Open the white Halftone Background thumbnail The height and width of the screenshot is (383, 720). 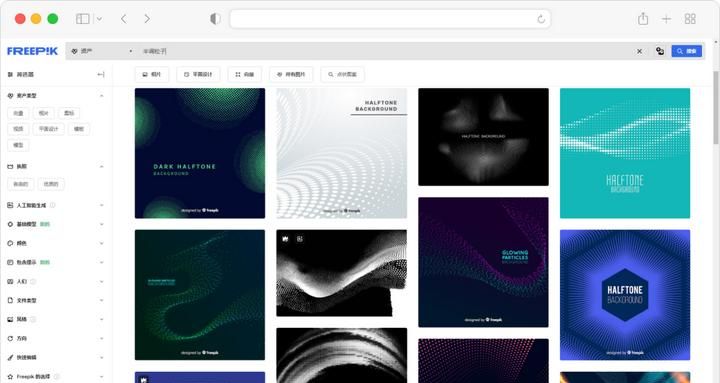coord(342,153)
